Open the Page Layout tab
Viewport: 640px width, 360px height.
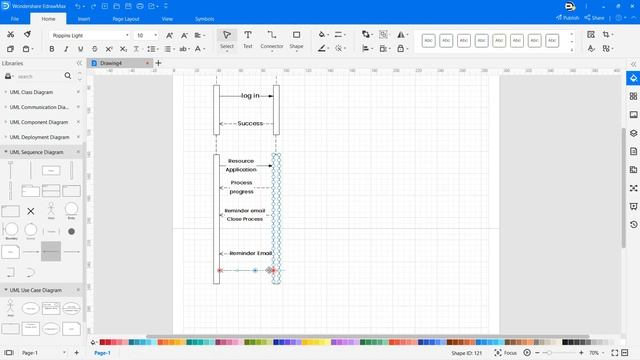(126, 19)
